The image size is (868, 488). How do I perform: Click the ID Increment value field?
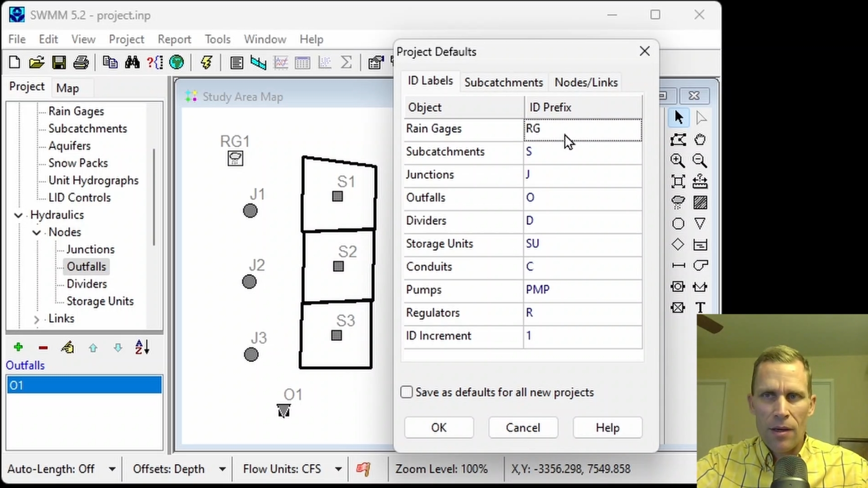583,336
